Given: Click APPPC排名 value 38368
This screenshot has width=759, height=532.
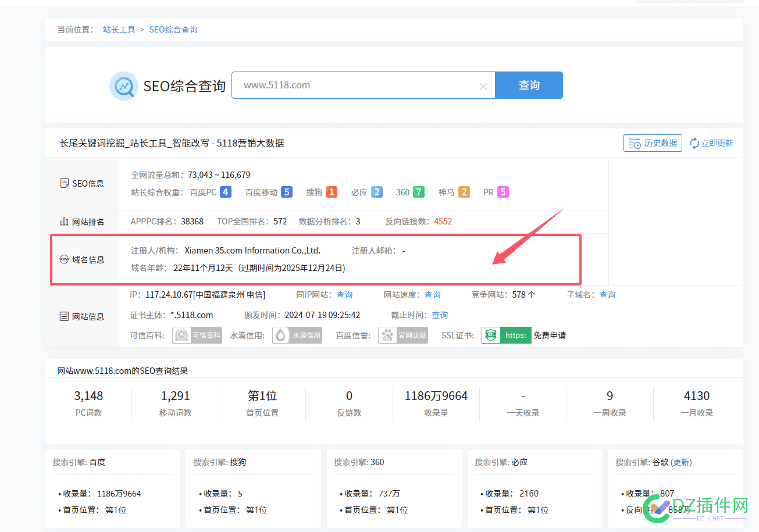Looking at the screenshot, I should pyautogui.click(x=192, y=222).
